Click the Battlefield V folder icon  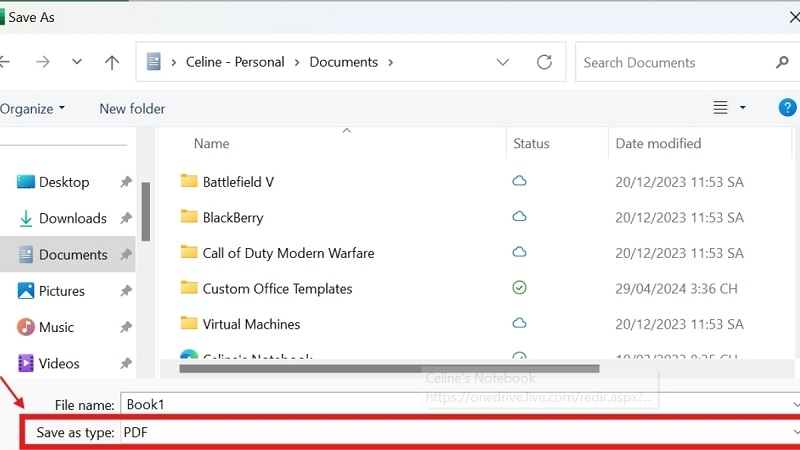[x=189, y=181]
